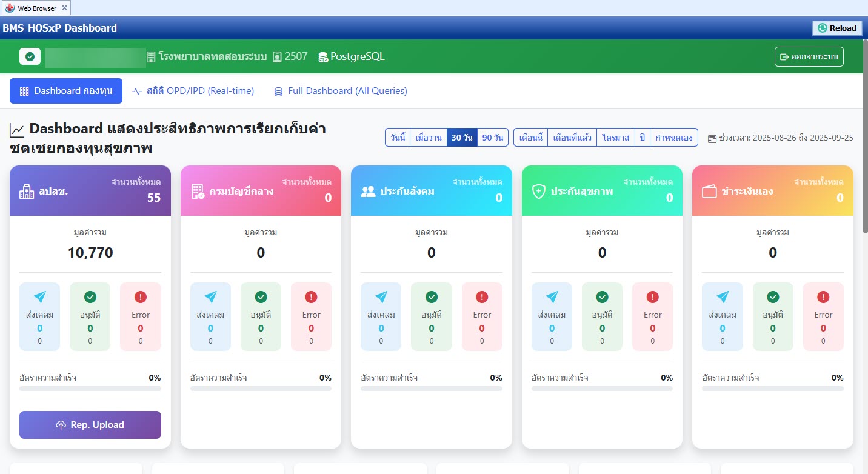
Task: Open the Full Dashboard (All Queries) tab
Action: tap(341, 90)
